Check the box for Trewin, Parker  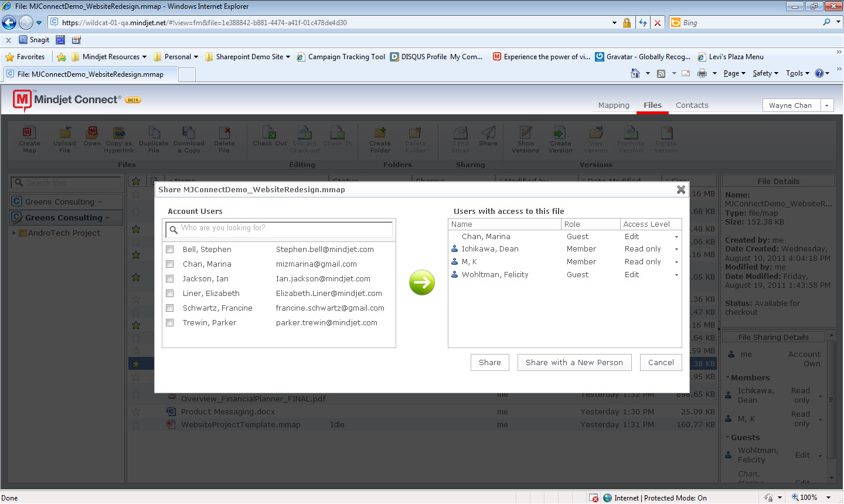click(x=170, y=323)
